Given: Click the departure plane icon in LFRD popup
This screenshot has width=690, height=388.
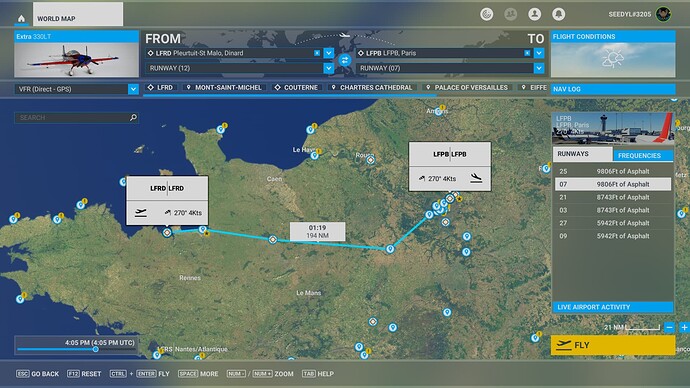Looking at the screenshot, I should click(x=141, y=213).
